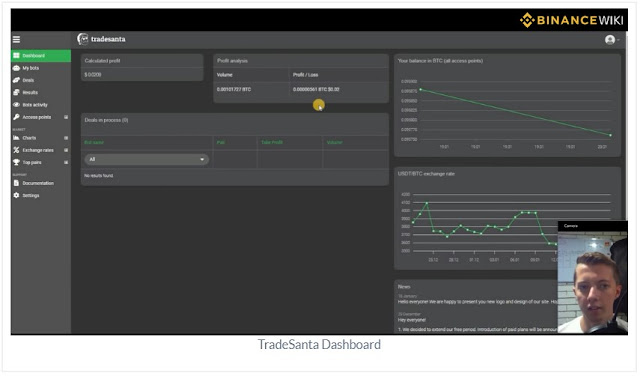Open the Results sidebar icon
Screen dimensions: 640x376
16,92
